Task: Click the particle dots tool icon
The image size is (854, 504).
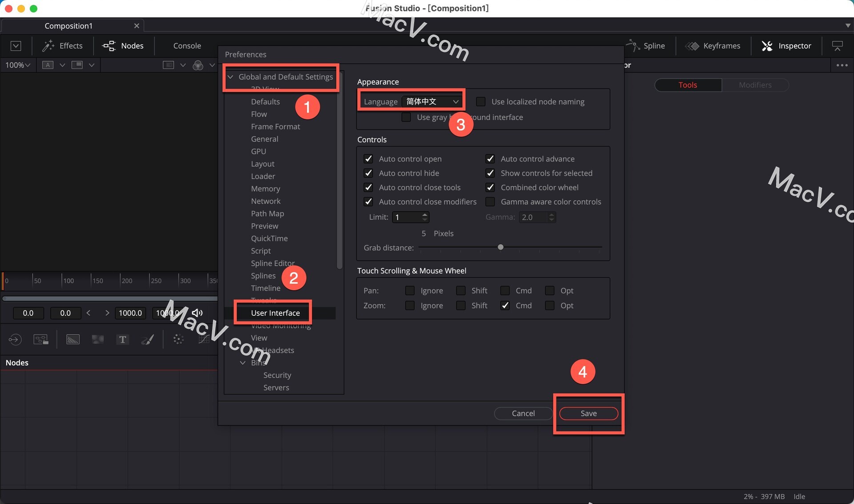Action: coord(177,339)
